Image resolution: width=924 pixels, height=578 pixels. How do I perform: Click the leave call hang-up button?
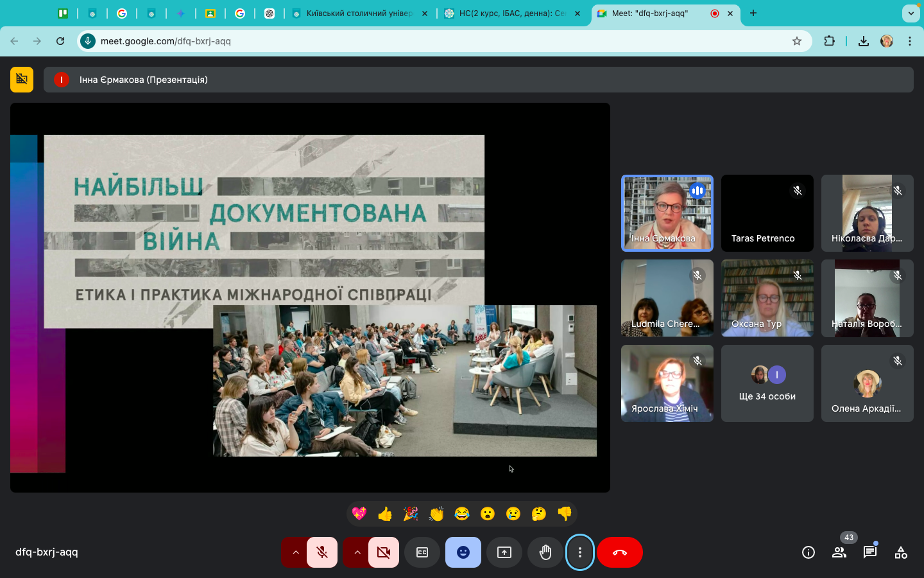pyautogui.click(x=619, y=552)
